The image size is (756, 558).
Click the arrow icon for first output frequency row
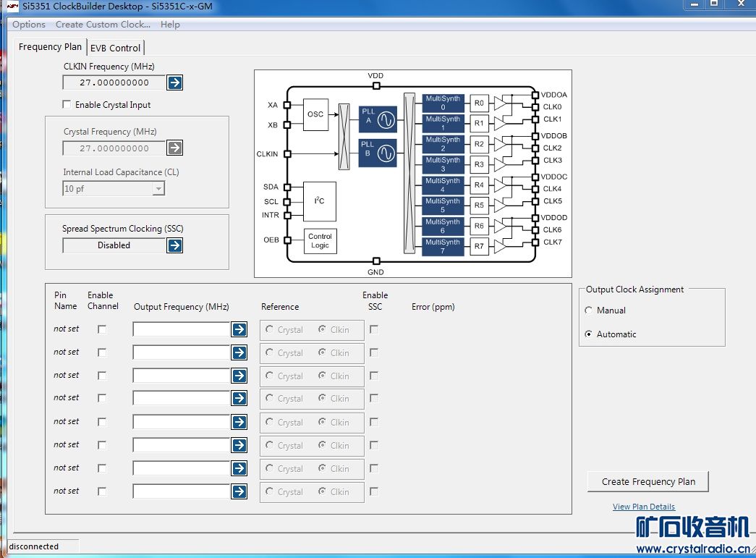click(x=239, y=329)
